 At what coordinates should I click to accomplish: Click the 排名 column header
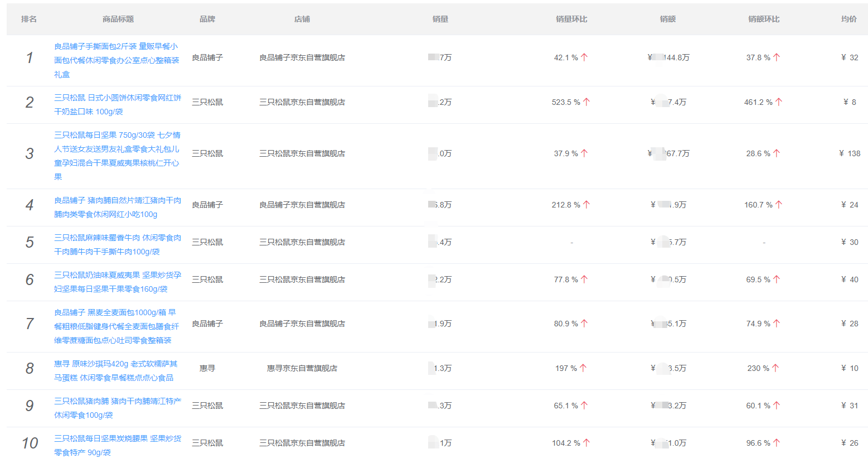[x=29, y=19]
